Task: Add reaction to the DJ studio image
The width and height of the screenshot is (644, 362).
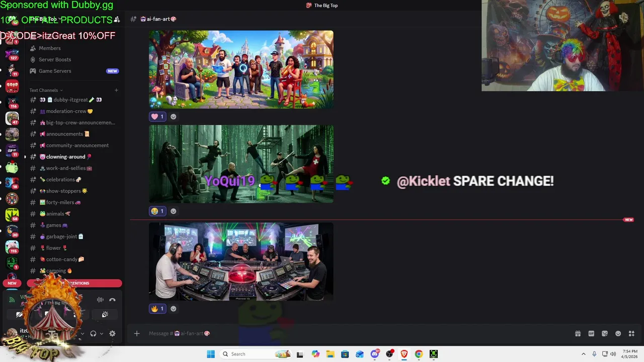Action: click(173, 309)
